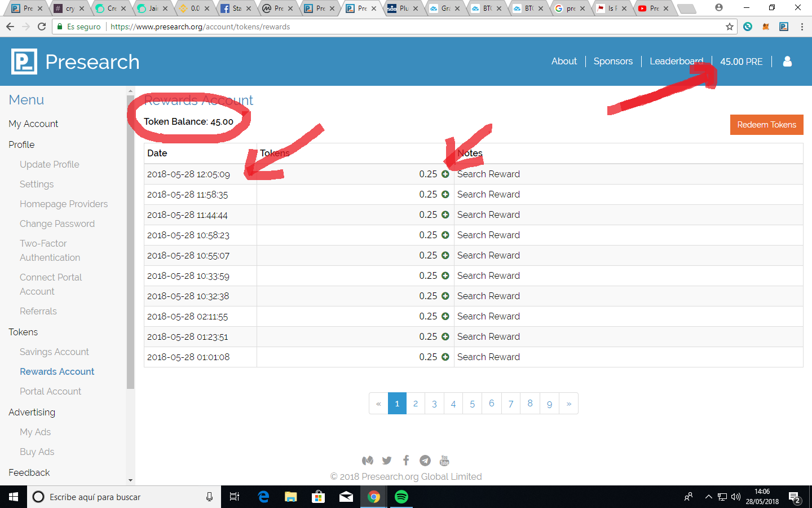
Task: Open the Twitter icon in the footer
Action: pos(387,461)
